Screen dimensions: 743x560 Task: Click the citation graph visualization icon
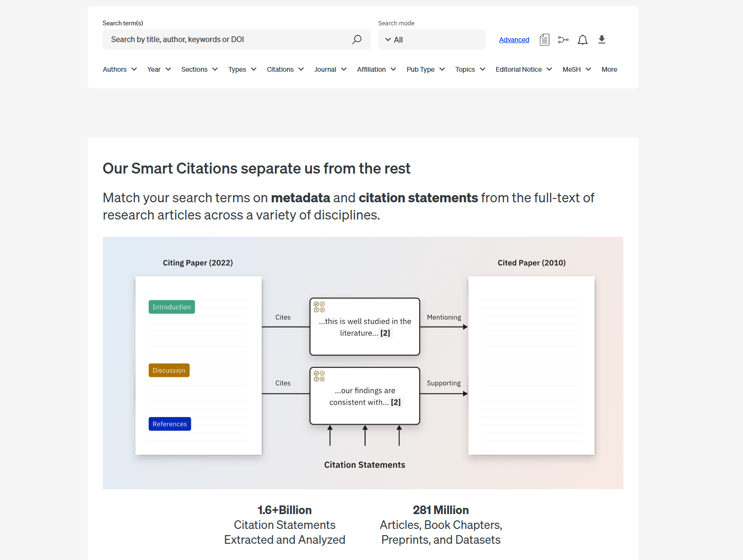[563, 40]
